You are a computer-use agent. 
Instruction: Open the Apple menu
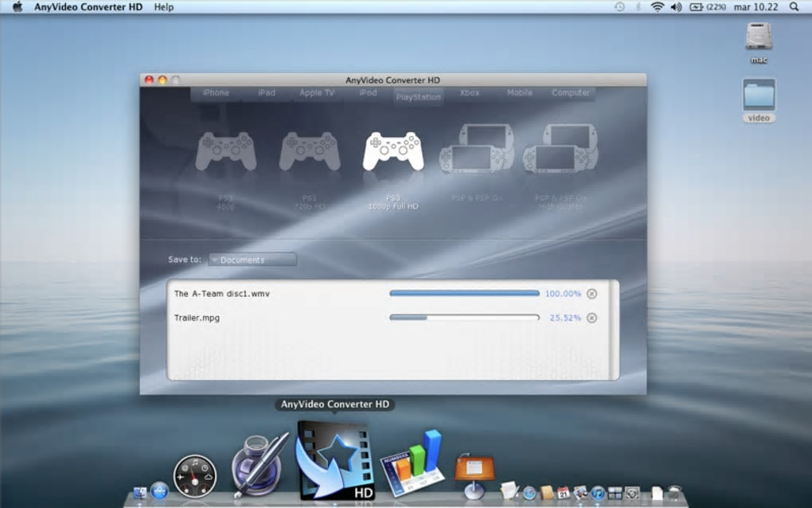point(18,6)
